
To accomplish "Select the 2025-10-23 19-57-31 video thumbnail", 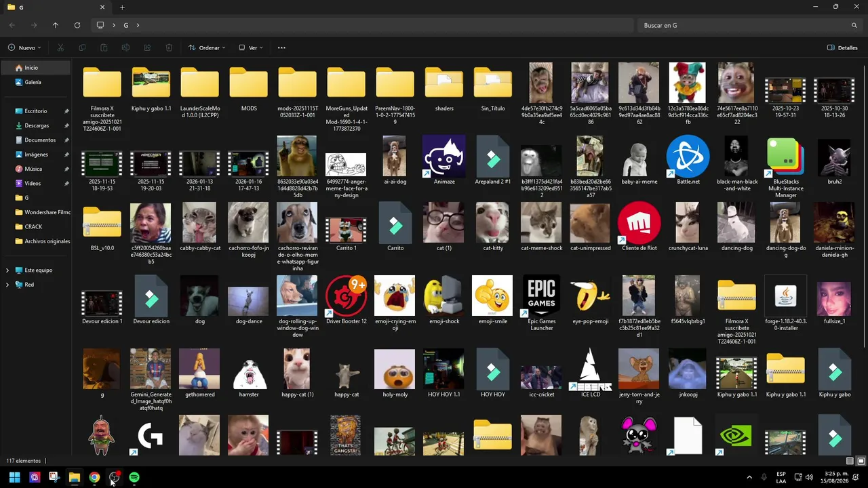I will click(786, 90).
